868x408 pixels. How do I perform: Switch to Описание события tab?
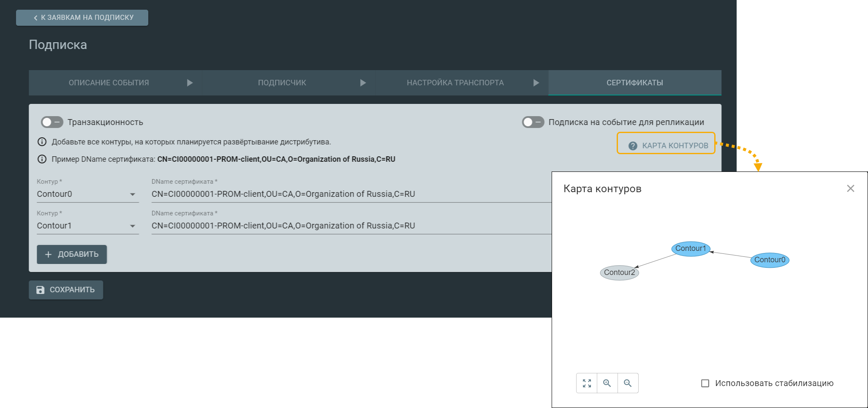pyautogui.click(x=109, y=83)
